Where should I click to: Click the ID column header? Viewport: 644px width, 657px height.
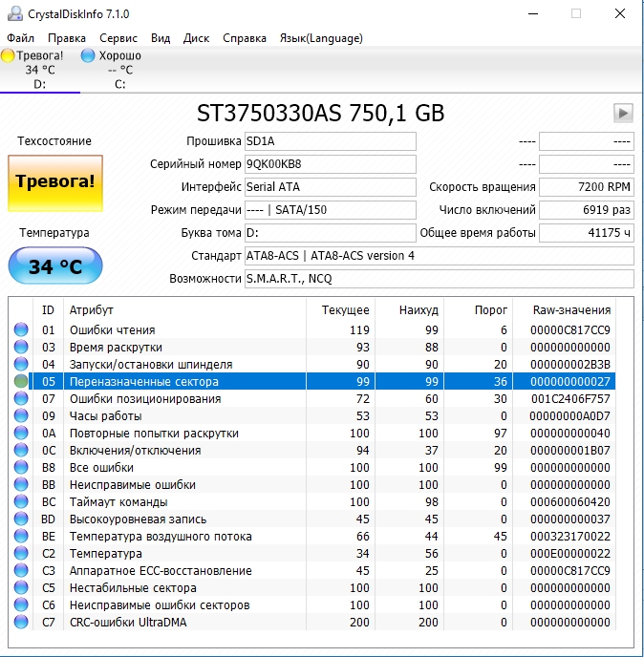48,310
